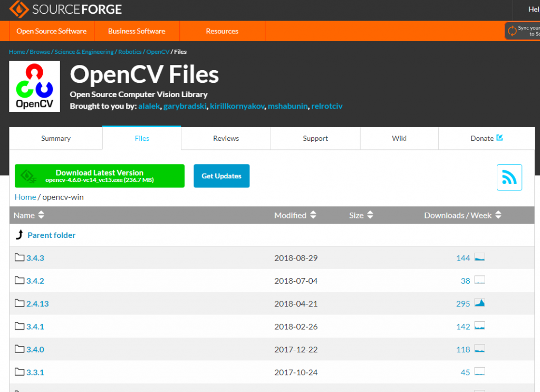This screenshot has width=540, height=392.
Task: Sort file list by Modified date
Action: click(x=295, y=215)
